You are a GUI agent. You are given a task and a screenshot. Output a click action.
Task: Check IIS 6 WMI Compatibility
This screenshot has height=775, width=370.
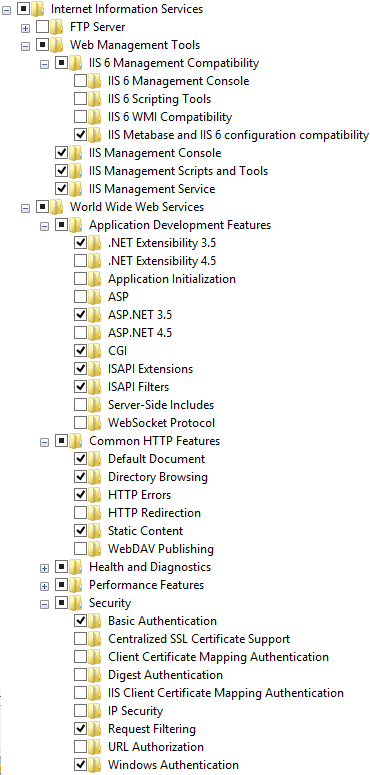(x=81, y=117)
